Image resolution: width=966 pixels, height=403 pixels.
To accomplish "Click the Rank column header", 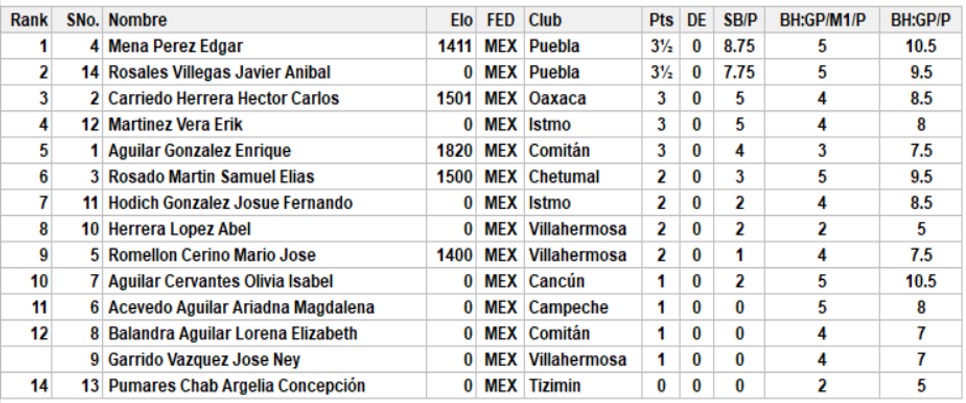I will tap(28, 20).
